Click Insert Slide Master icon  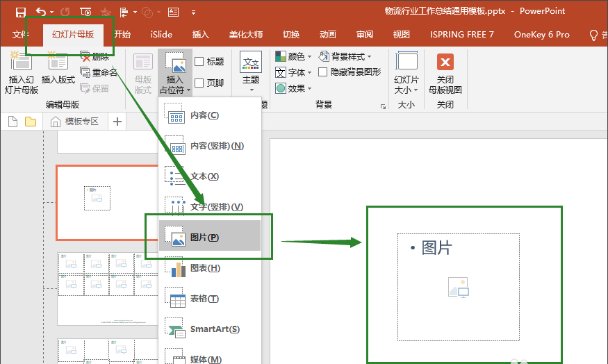(22, 63)
